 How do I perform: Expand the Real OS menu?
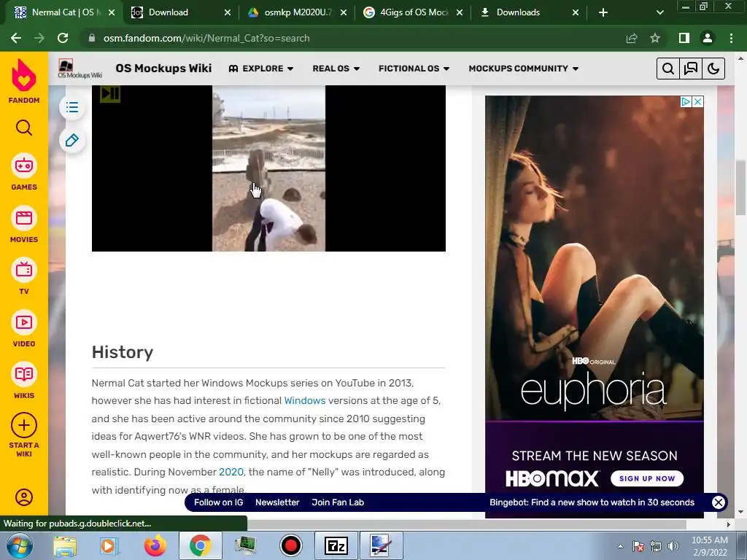[x=336, y=69]
